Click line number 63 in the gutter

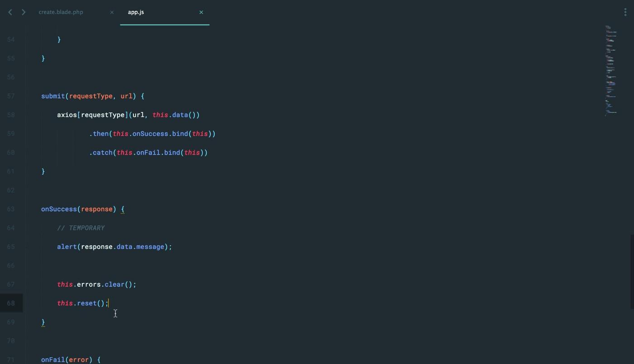click(10, 209)
